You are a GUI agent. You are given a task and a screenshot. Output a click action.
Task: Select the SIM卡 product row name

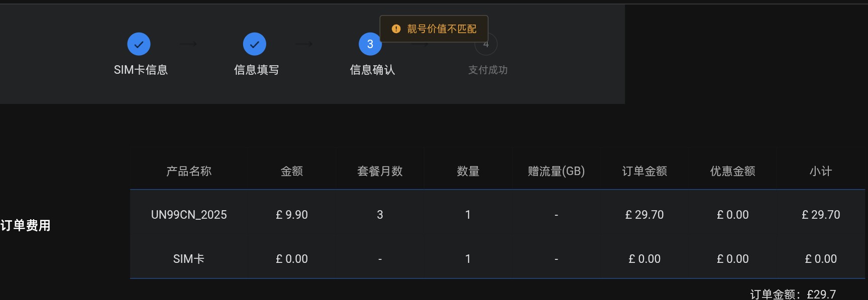pos(189,259)
